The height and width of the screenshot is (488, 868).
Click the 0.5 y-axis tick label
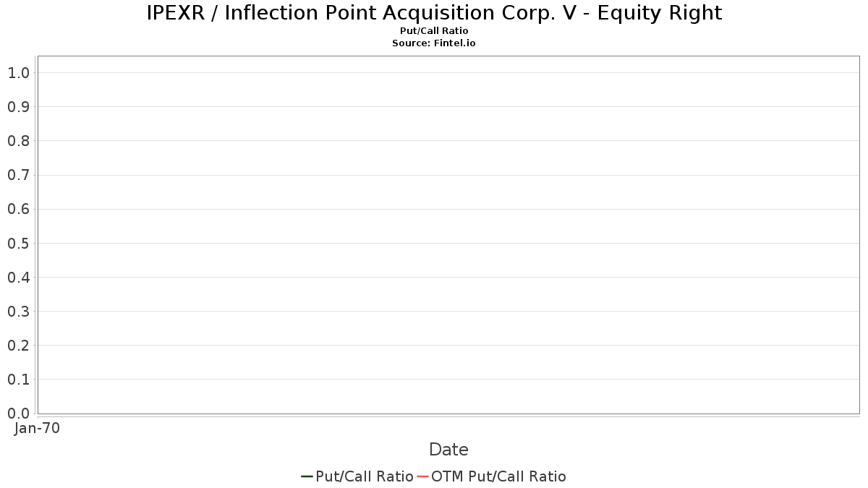click(x=18, y=244)
